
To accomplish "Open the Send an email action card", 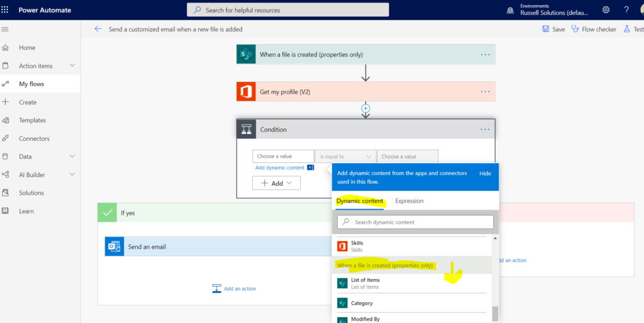I will pos(218,247).
